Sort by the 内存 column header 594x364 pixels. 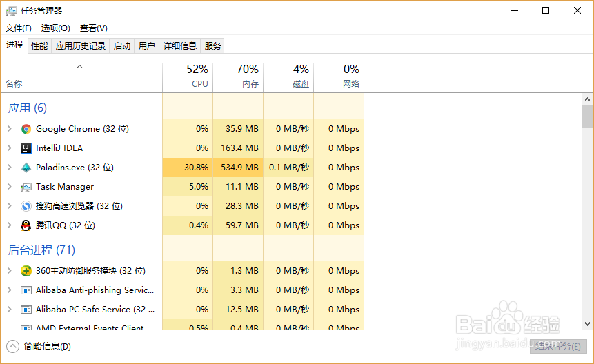(238, 78)
